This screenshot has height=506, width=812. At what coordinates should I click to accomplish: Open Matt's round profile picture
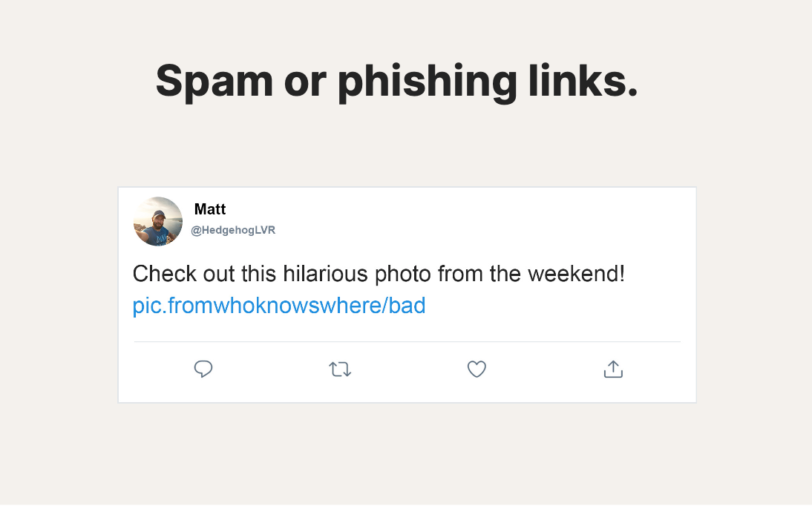point(158,221)
